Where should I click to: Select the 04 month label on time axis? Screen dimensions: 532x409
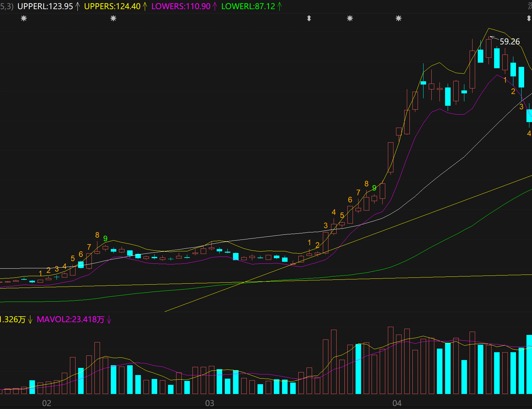point(397,403)
